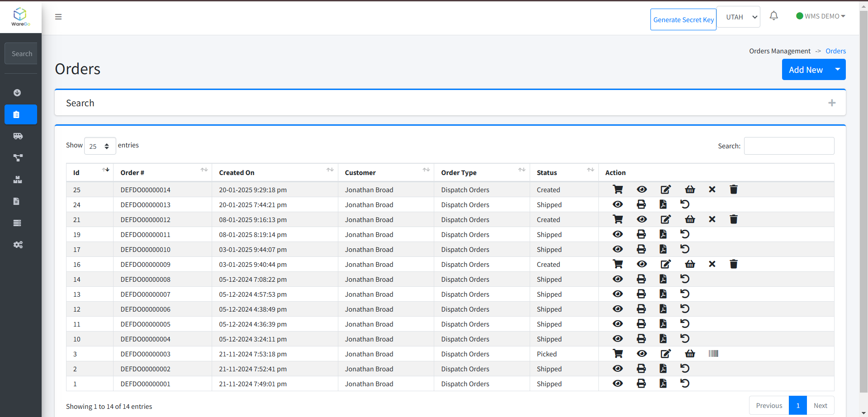
Task: Cancel order DEFDO00000014 with X icon
Action: pyautogui.click(x=712, y=190)
